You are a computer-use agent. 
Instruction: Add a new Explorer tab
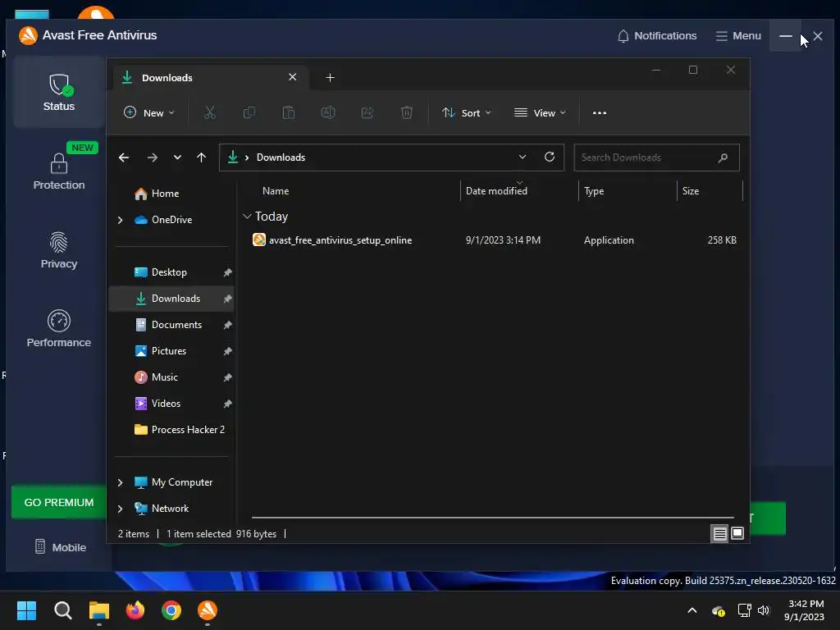pyautogui.click(x=330, y=78)
